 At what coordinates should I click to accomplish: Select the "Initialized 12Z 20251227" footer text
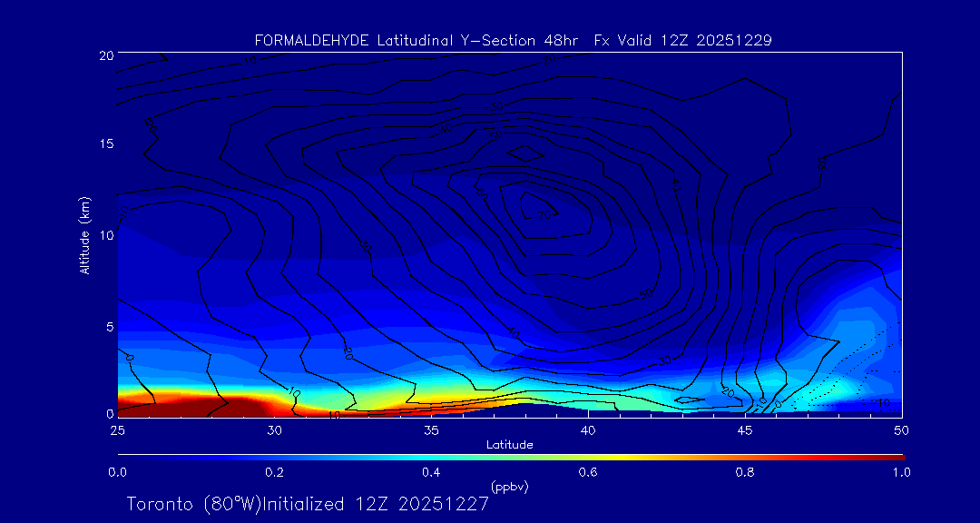pyautogui.click(x=375, y=504)
